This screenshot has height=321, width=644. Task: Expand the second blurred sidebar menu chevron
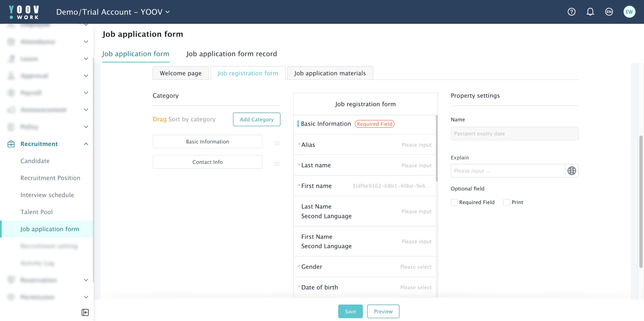coord(86,42)
